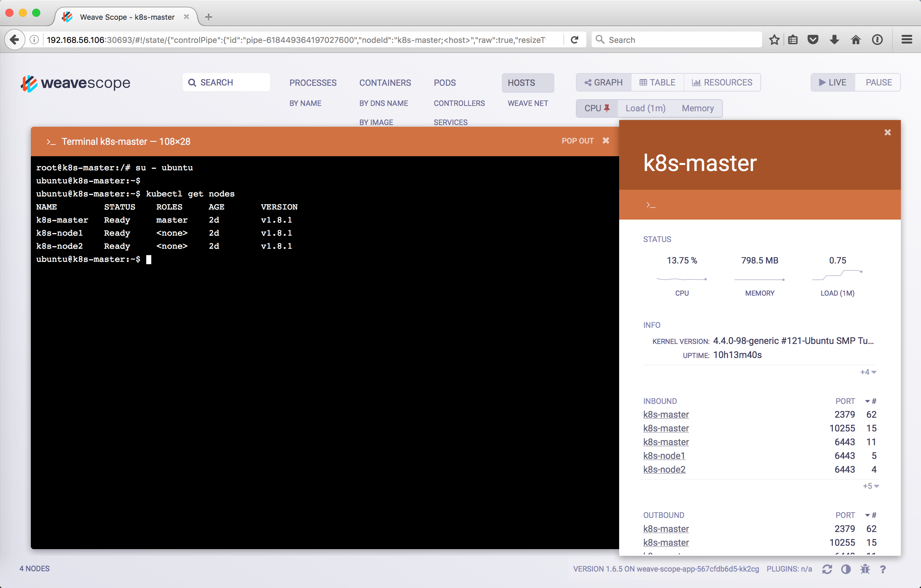Viewport: 921px width, 588px height.
Task: Open the help question mark icon
Action: coord(883,569)
